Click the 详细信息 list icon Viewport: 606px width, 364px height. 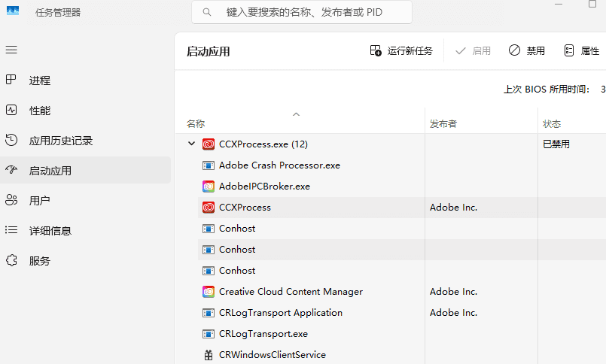11,230
